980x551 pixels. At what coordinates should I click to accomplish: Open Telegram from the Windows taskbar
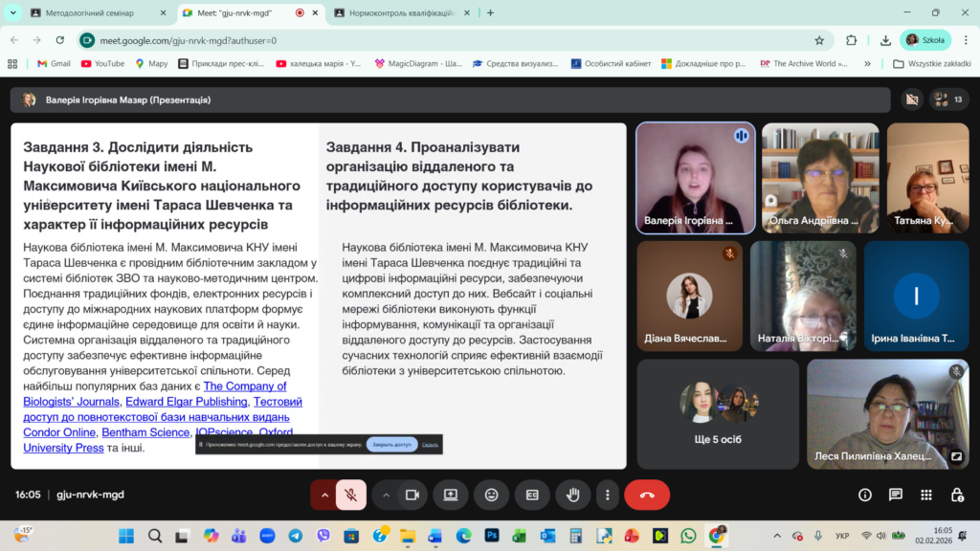click(295, 536)
